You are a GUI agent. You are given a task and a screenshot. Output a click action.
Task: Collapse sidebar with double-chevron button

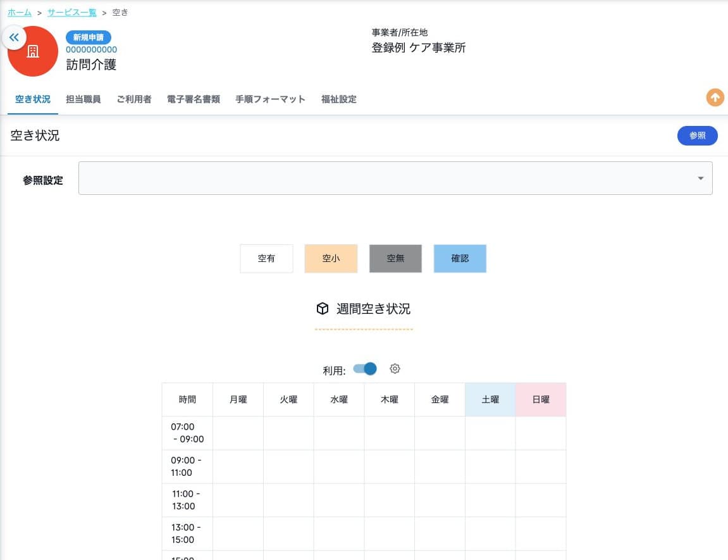(x=14, y=37)
